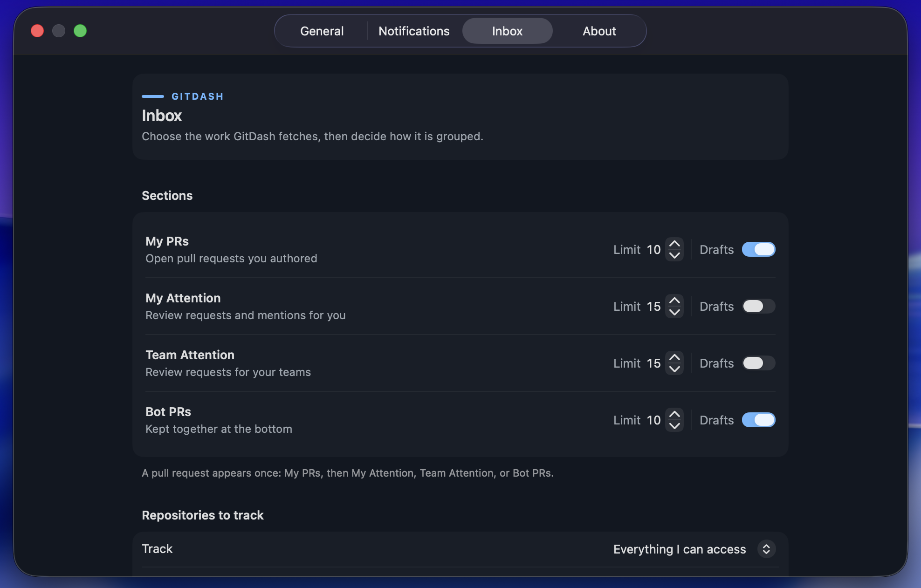Open the Notifications tab

[x=414, y=31]
